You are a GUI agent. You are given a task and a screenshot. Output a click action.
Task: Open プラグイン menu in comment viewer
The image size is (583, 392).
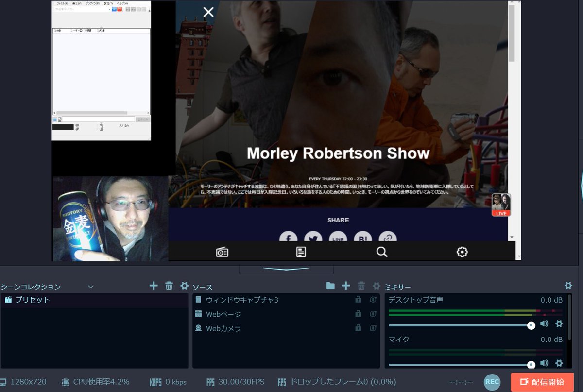92,3
